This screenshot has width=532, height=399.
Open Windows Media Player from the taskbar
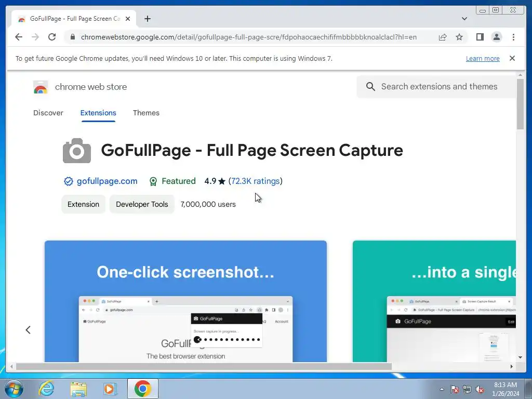click(110, 389)
